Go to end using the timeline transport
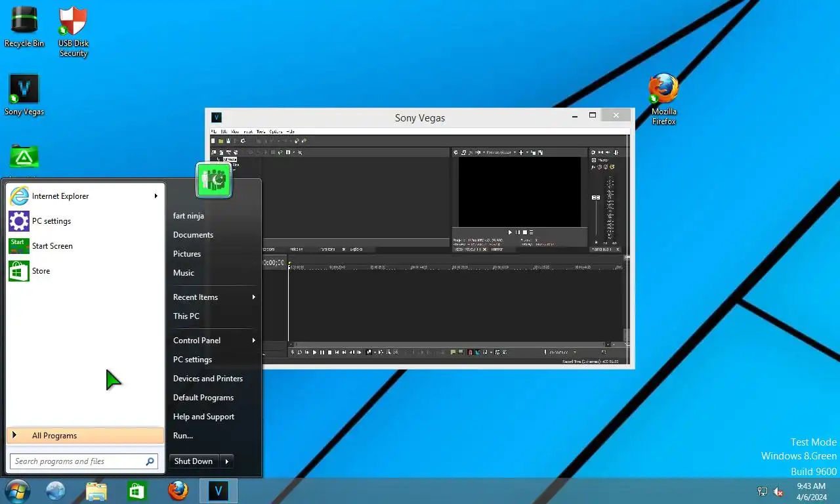Screen dimensions: 840x504 345,352
